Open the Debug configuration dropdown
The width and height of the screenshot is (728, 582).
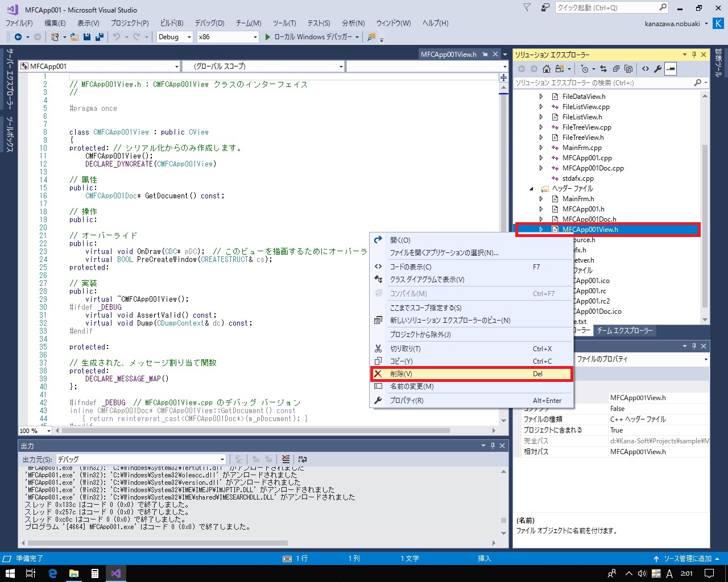click(x=175, y=37)
